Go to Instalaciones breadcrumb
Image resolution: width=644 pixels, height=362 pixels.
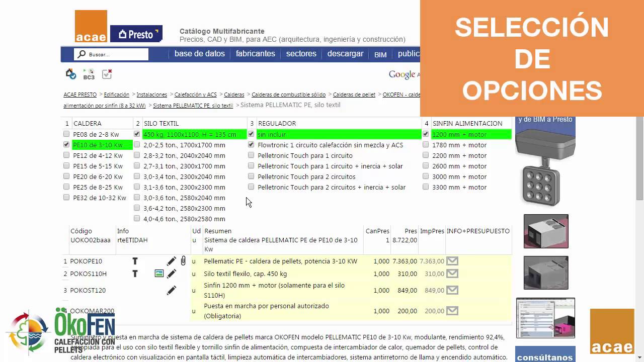coord(152,95)
